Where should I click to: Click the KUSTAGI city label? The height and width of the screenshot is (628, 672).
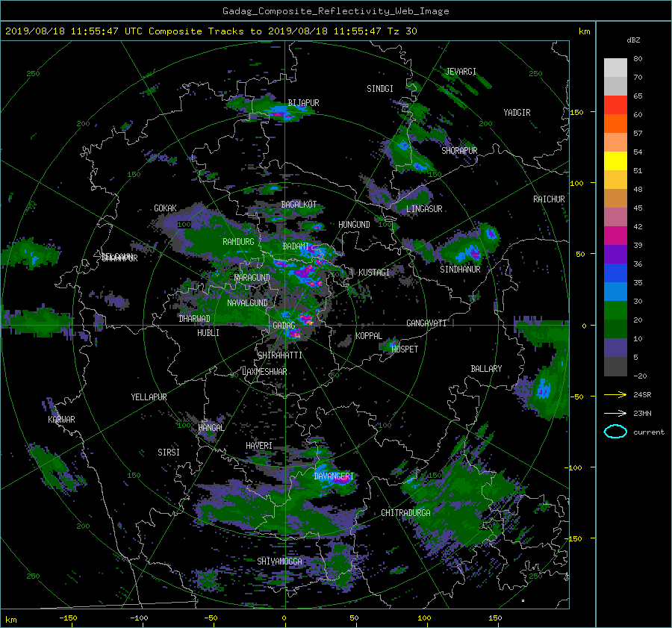point(374,273)
